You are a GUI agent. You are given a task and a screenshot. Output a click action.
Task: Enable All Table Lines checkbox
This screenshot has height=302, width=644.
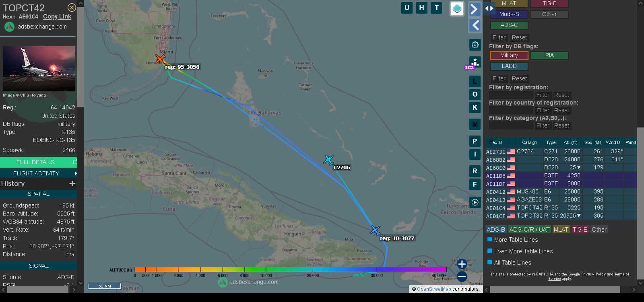pos(490,262)
